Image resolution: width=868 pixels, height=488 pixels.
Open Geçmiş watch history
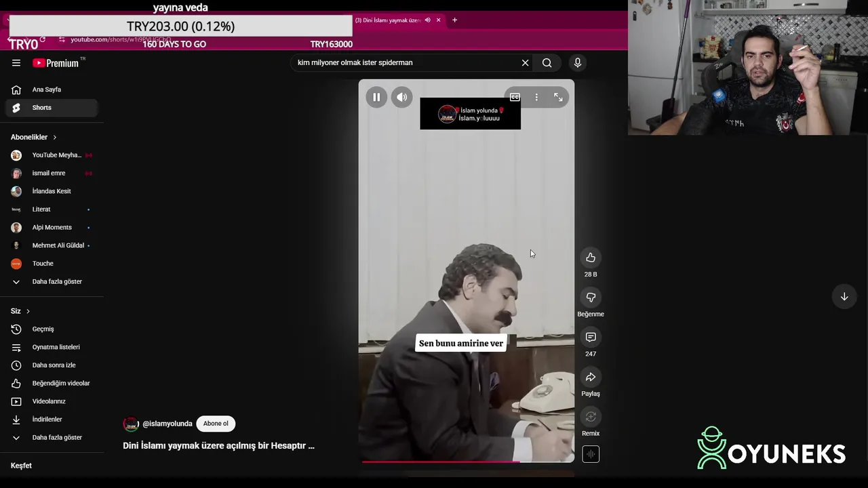coord(52,329)
